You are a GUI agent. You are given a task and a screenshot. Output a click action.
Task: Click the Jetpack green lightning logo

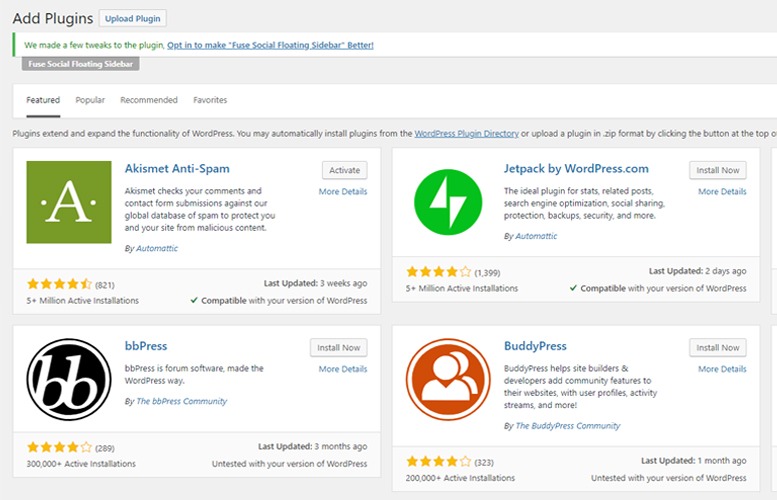(448, 202)
